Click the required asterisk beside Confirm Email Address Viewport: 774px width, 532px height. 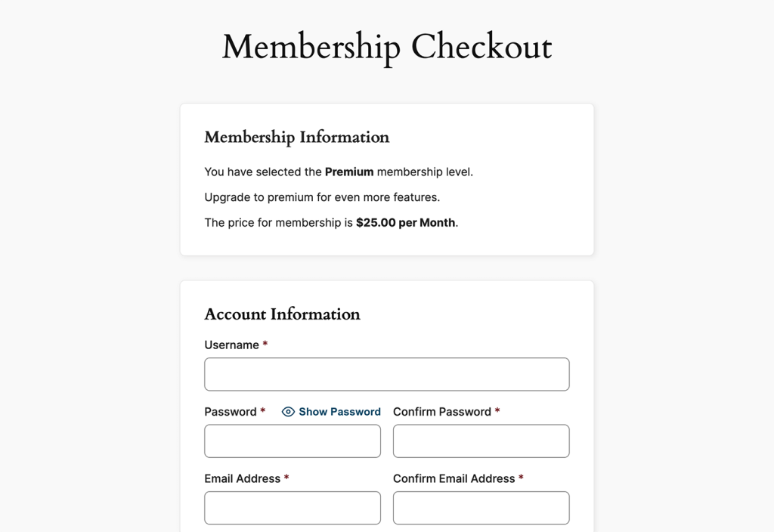tap(521, 478)
